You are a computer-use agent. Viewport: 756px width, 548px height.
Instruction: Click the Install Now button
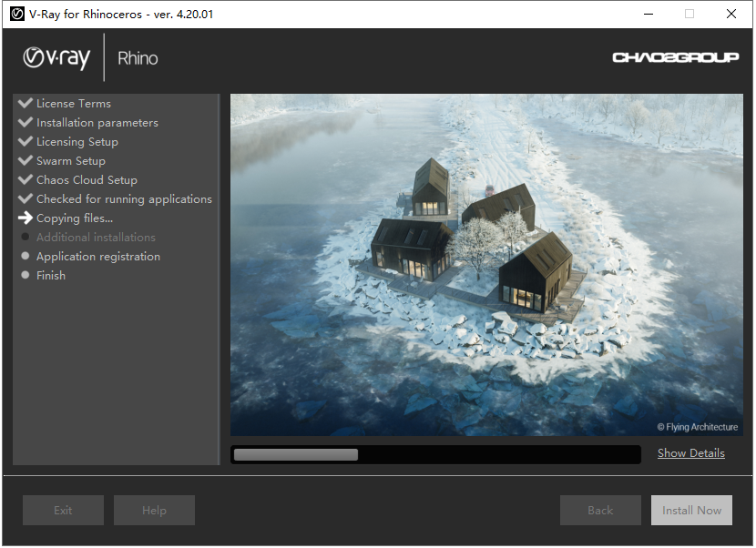coord(691,510)
